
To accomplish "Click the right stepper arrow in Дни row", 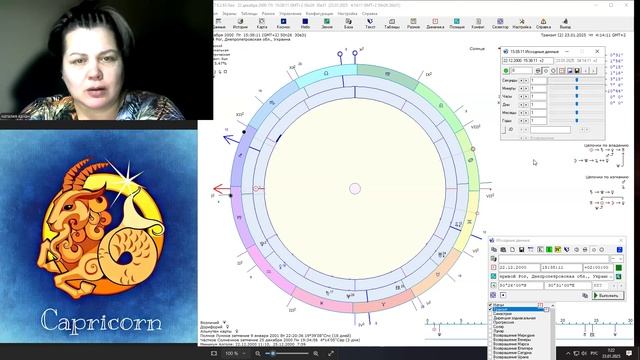I will (526, 105).
